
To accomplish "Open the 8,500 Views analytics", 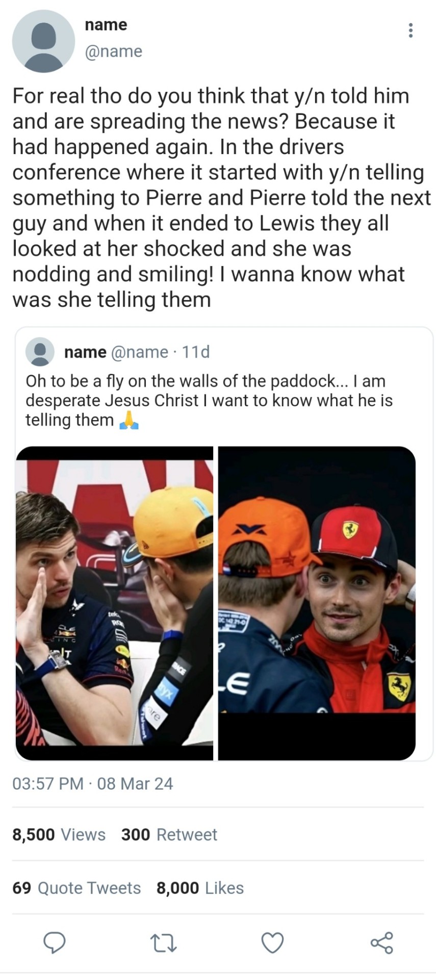I will (59, 835).
